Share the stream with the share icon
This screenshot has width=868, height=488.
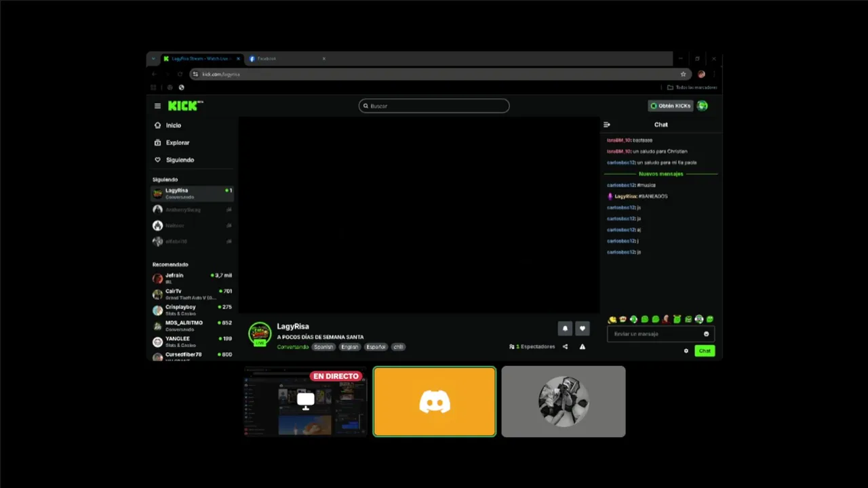coord(566,347)
